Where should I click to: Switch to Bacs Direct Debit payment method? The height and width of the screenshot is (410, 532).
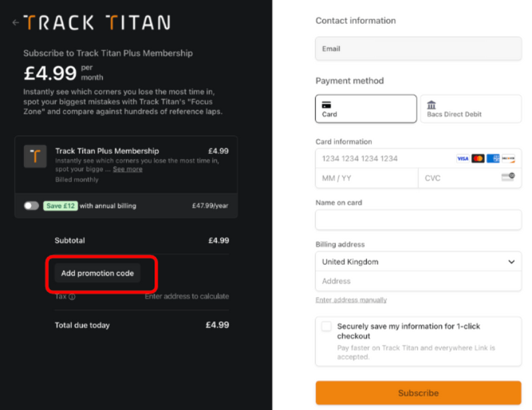471,108
